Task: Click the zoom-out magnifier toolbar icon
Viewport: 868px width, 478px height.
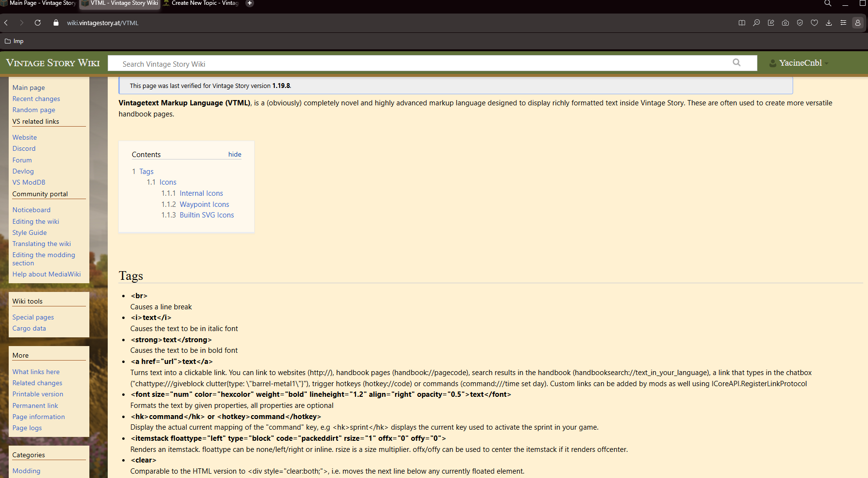Action: (x=756, y=23)
